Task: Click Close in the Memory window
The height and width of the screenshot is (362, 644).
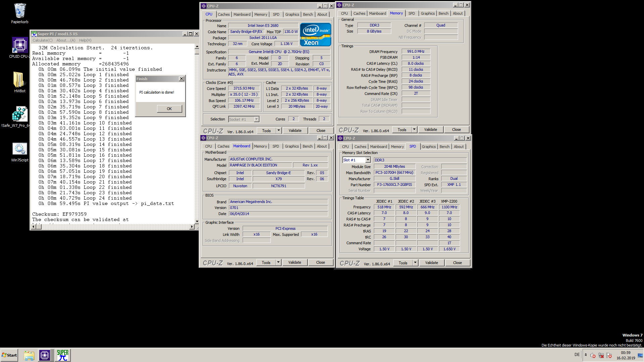Action: tap(456, 130)
